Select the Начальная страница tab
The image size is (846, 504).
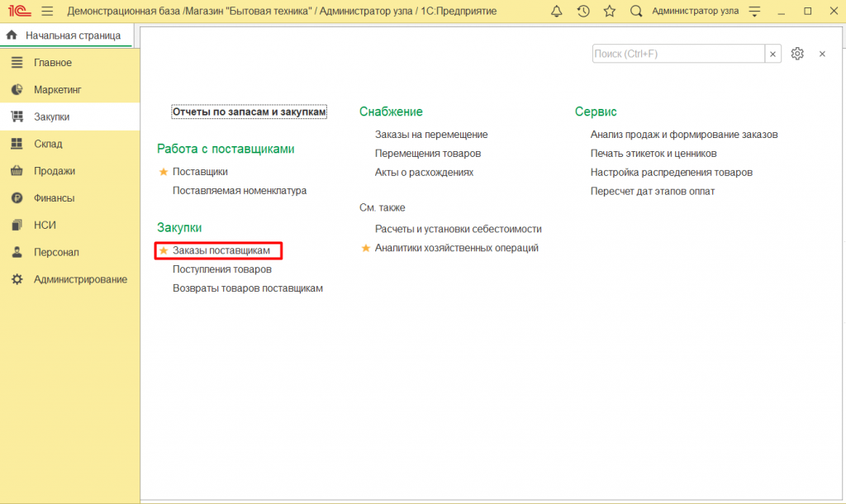click(73, 36)
